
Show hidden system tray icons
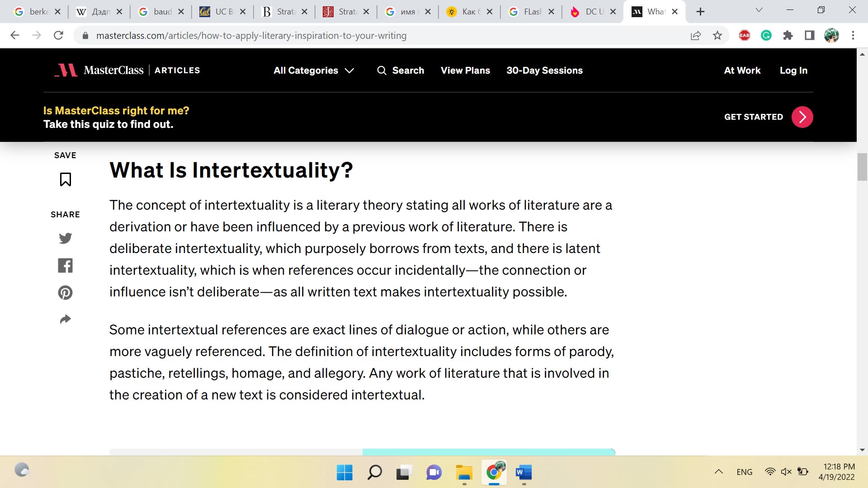coord(718,472)
